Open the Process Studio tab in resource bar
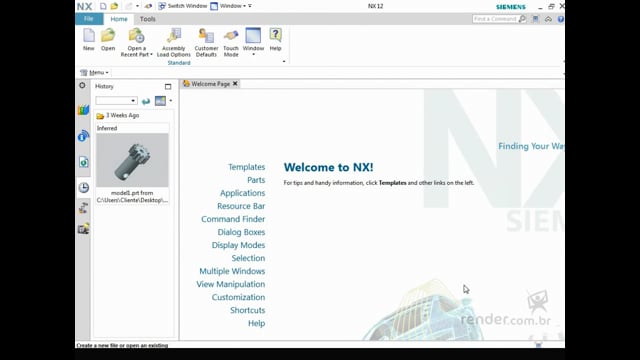Image resolution: width=640 pixels, height=360 pixels. [x=83, y=208]
